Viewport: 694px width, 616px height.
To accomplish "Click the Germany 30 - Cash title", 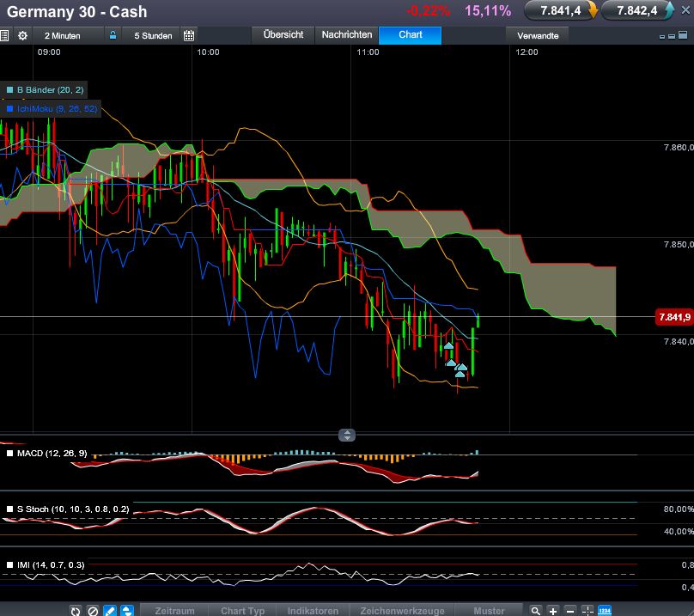I will pos(77,12).
